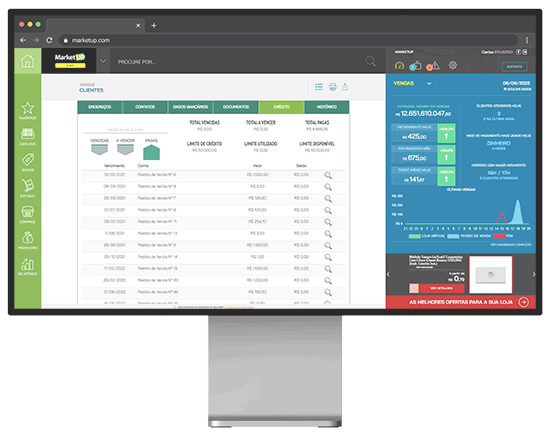Viewport: 550px width, 436px height.
Task: View details of Pedido de Venda Nº 13
Action: click(328, 234)
